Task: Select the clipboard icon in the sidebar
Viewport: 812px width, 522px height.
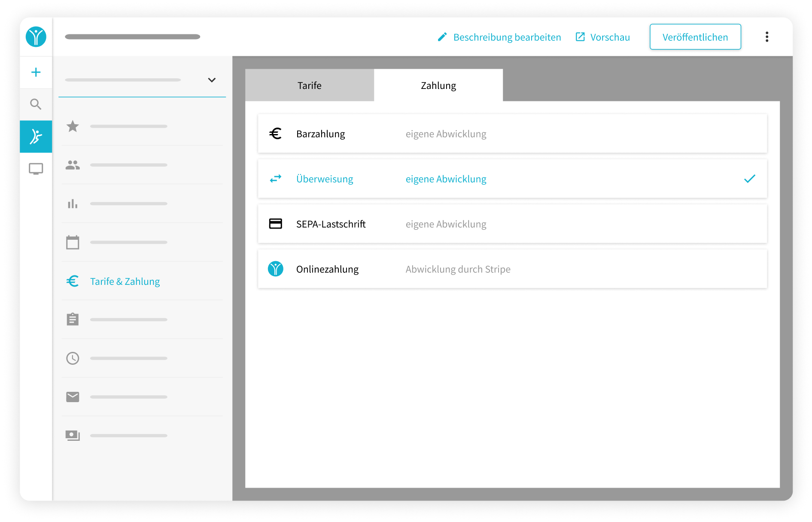Action: click(73, 319)
